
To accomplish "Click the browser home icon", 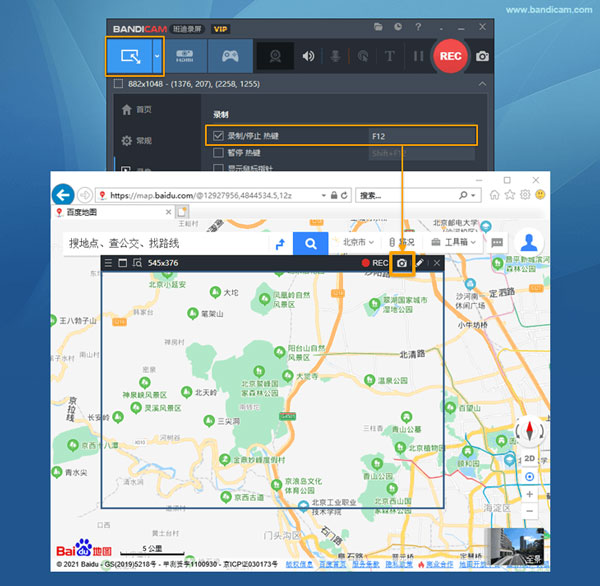I will (494, 195).
